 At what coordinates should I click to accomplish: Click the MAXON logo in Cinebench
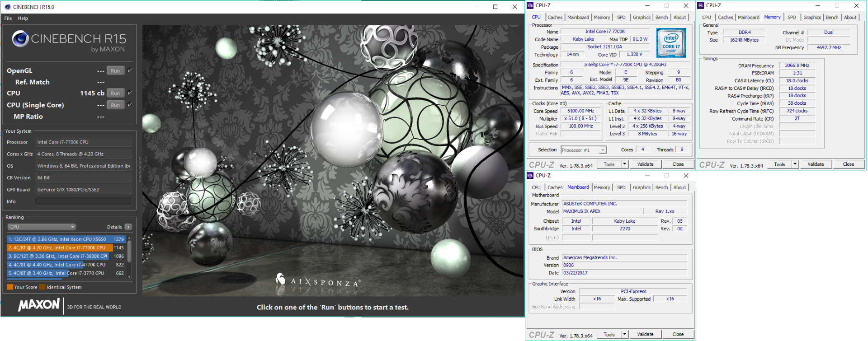[38, 305]
